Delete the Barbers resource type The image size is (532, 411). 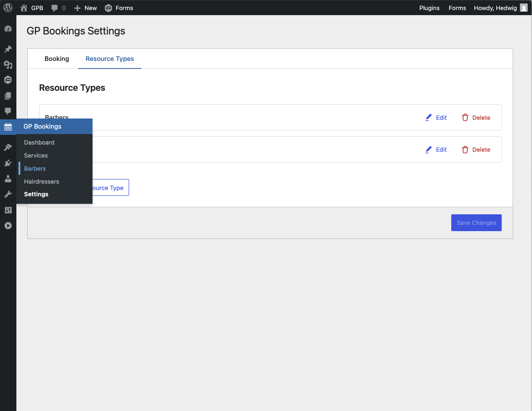tap(476, 118)
